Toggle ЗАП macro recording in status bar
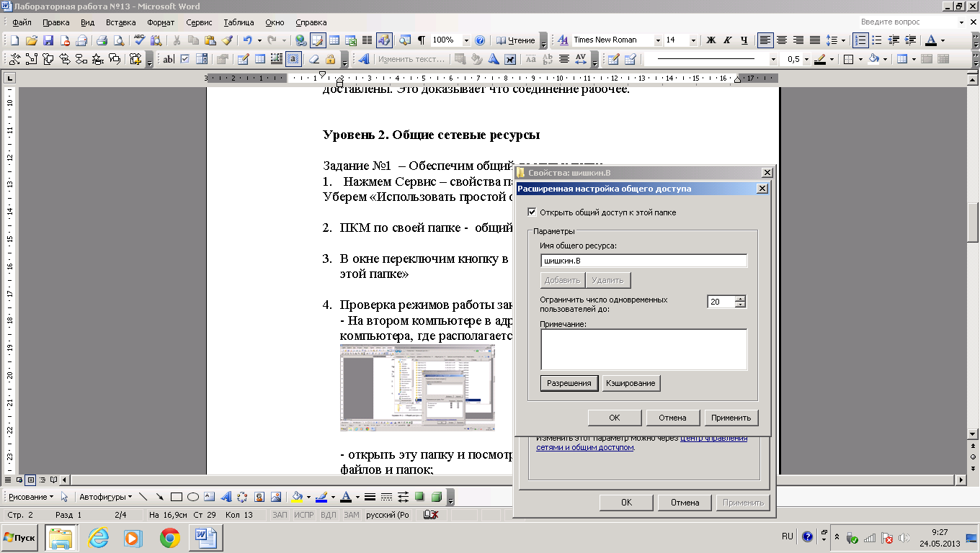Viewport: 980px width, 553px height. click(280, 515)
